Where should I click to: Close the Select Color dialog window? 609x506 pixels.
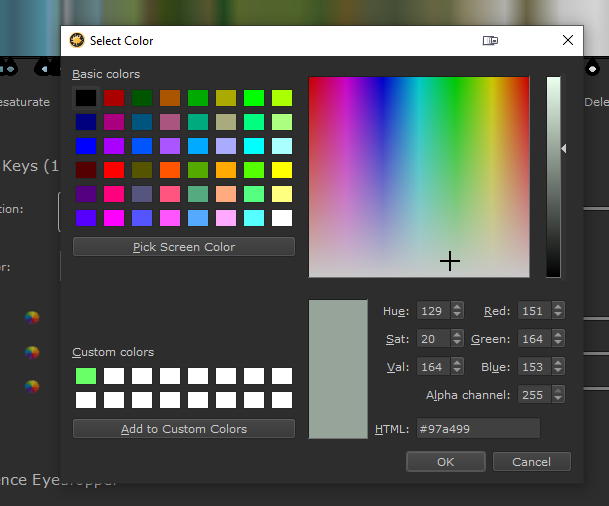[568, 41]
